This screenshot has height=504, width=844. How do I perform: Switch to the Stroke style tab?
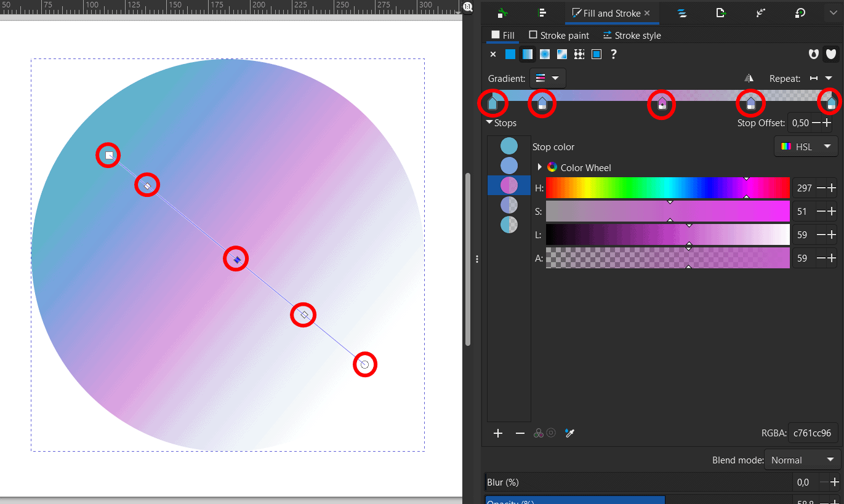tap(632, 35)
